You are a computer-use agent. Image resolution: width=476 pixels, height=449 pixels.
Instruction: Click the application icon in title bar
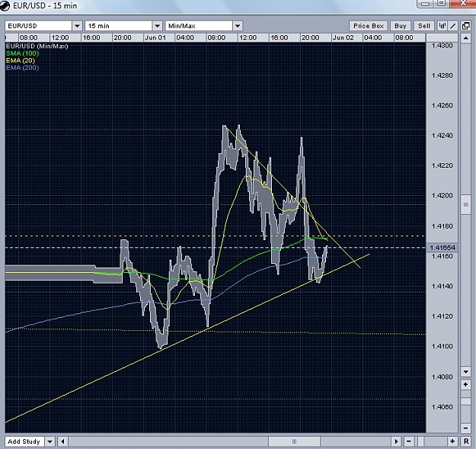pos(5,5)
